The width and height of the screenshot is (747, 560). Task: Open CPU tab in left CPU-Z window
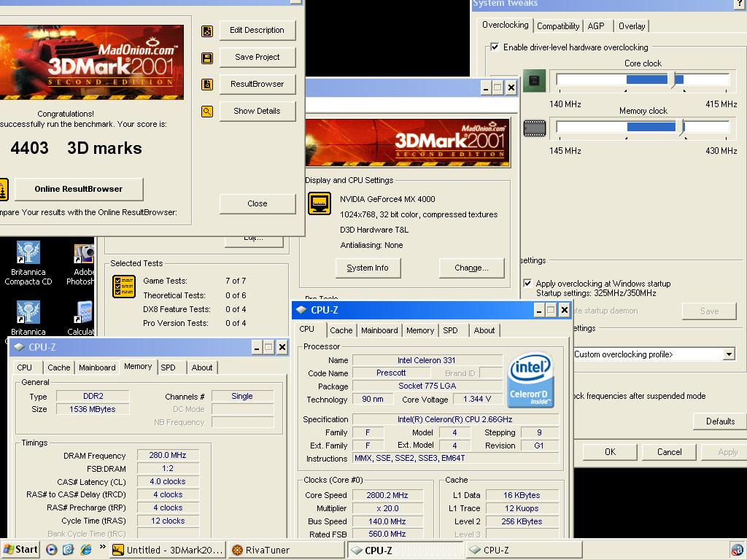click(24, 367)
